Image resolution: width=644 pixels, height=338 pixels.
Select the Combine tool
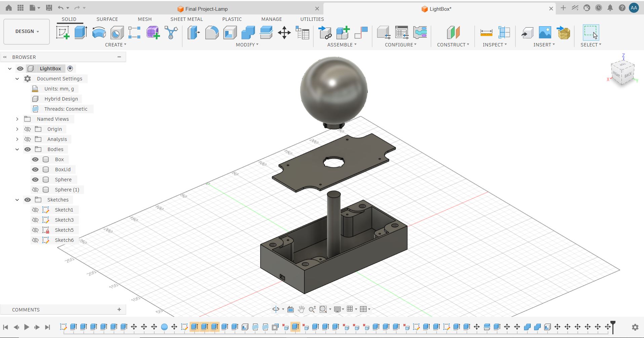click(248, 33)
